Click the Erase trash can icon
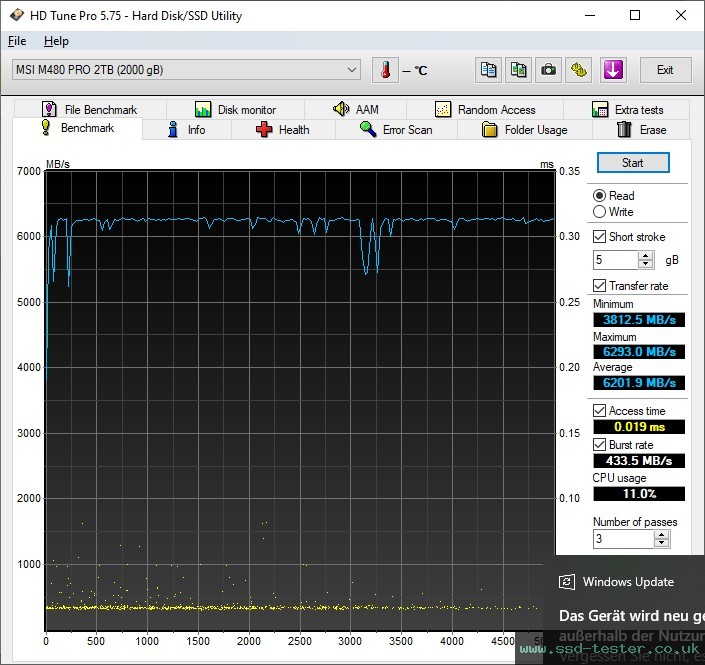Viewport: 705px width, 665px height. (624, 129)
